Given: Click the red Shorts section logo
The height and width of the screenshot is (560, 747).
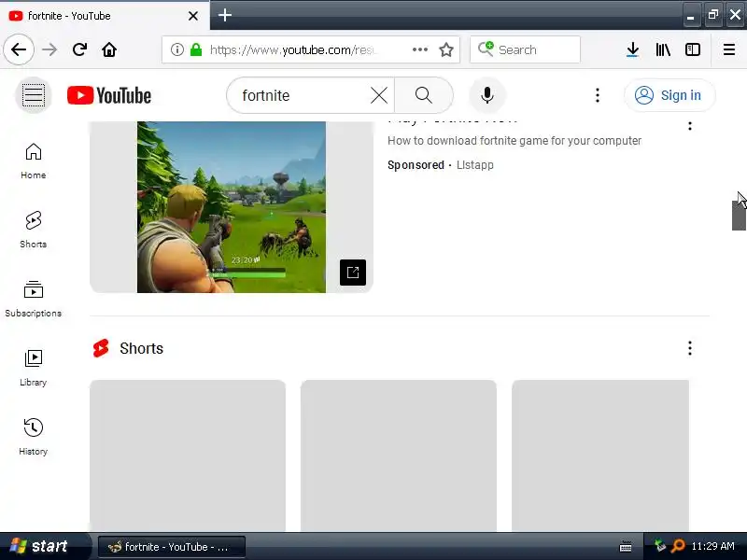Looking at the screenshot, I should (x=101, y=348).
